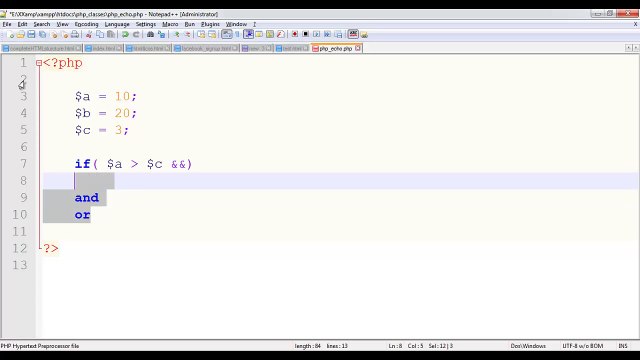Open the Edit menu
This screenshot has width=640, height=360.
point(22,24)
